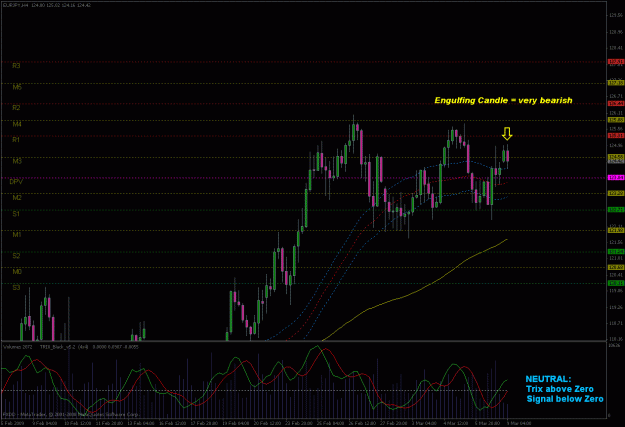Click the M0 pivot level label
This screenshot has height=427, width=625.
[x=17, y=272]
